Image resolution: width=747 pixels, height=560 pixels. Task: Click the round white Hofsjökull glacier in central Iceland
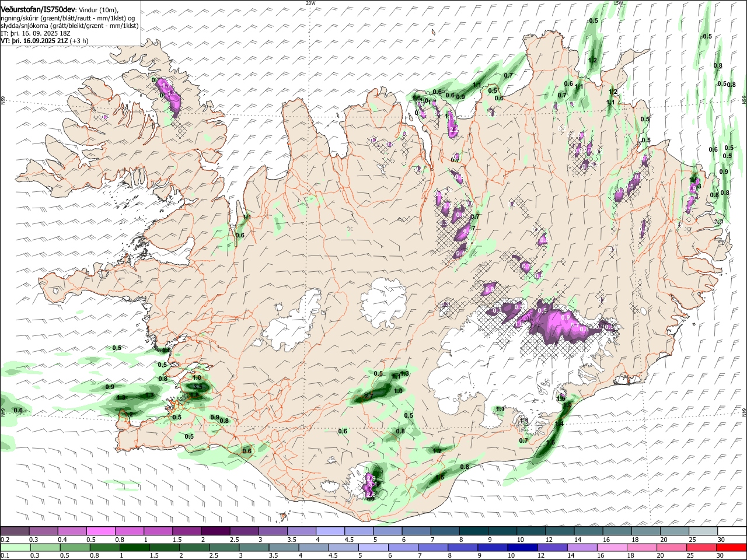tap(383, 303)
